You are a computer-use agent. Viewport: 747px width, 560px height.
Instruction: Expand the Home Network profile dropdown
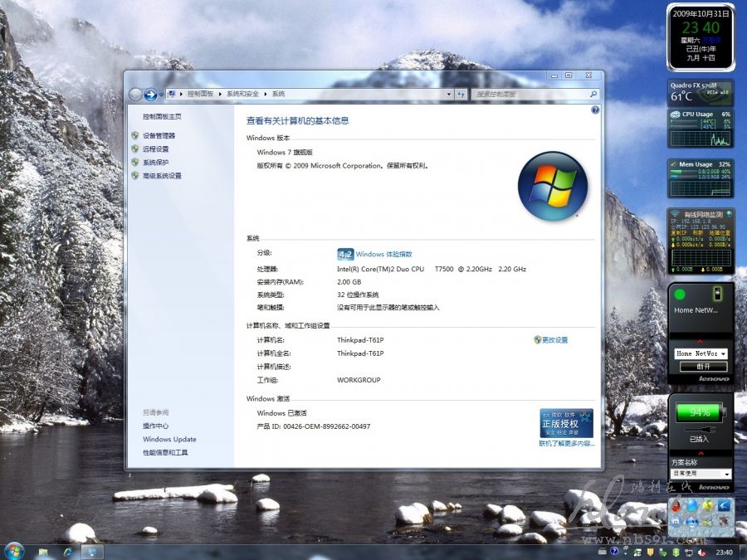722,353
